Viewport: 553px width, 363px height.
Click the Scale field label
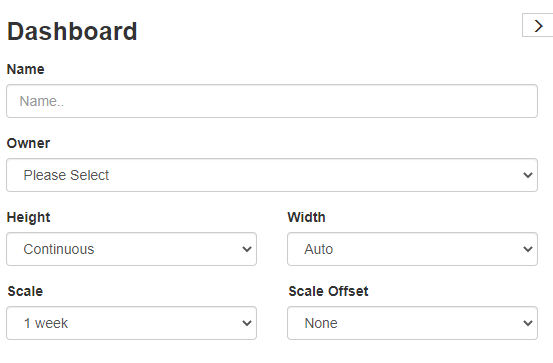coord(25,291)
